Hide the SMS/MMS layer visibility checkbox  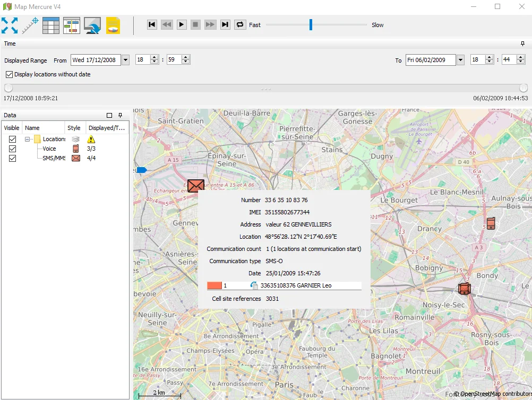[12, 158]
